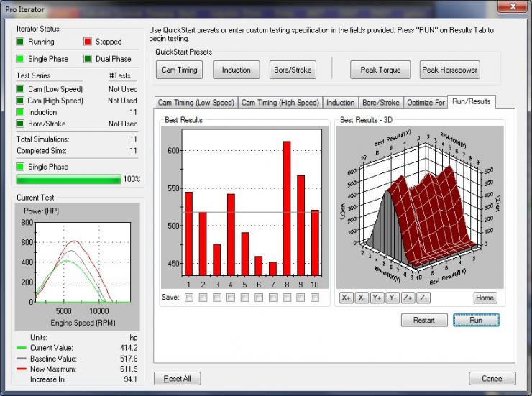Click the Cam (Low Speed) series indicator
Viewport: 532px width, 396px height.
coord(20,89)
